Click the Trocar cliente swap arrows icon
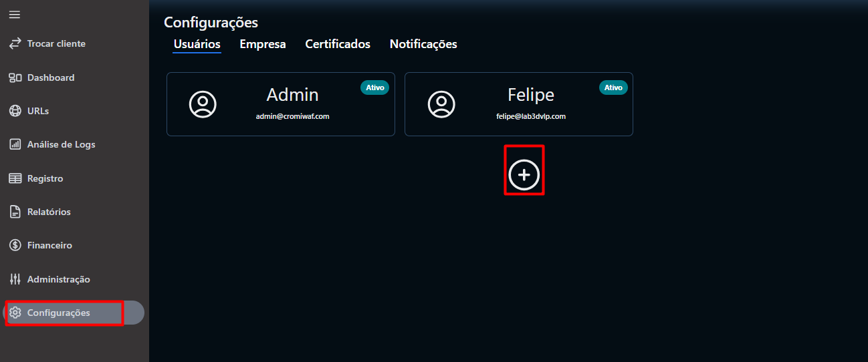The width and height of the screenshot is (868, 362). (15, 43)
